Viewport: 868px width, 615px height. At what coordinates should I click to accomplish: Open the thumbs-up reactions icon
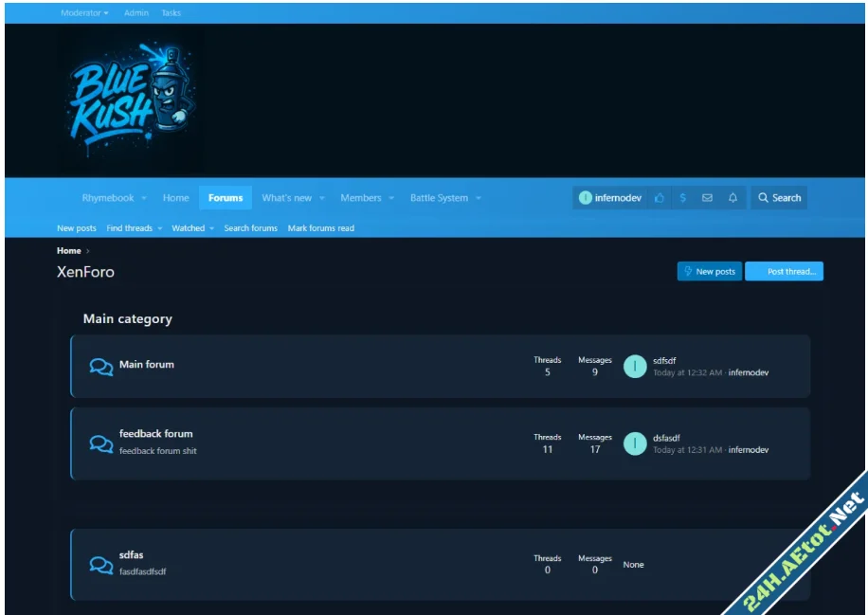pos(660,198)
